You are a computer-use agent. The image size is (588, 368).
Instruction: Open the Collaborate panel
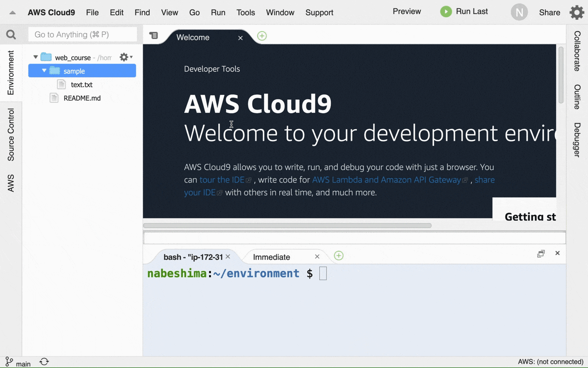pyautogui.click(x=577, y=51)
